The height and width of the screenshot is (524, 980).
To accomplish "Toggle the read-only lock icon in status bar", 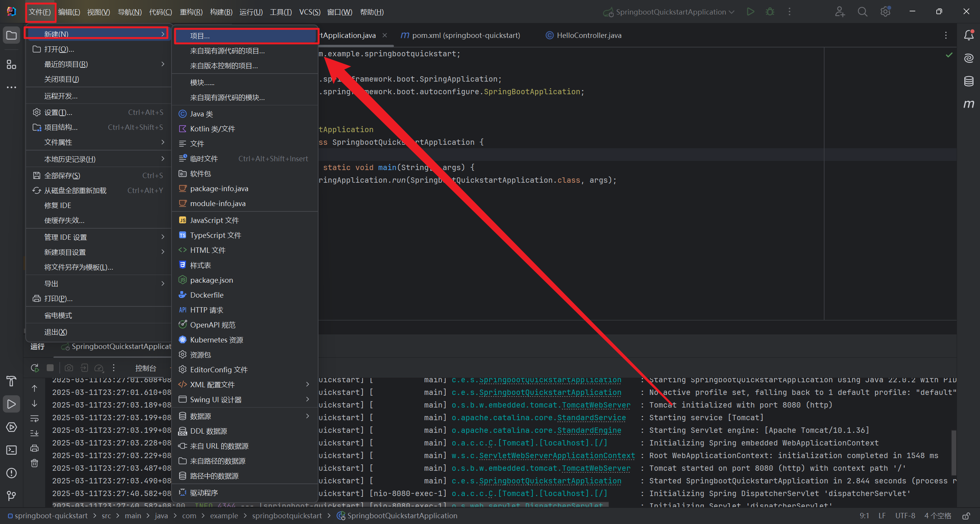I will click(x=966, y=516).
